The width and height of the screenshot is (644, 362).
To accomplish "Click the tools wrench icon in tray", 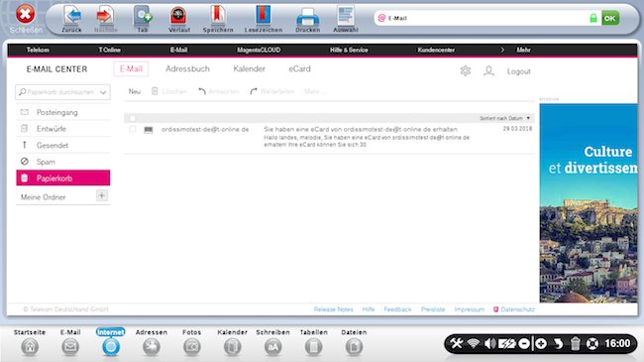I will pos(456,343).
